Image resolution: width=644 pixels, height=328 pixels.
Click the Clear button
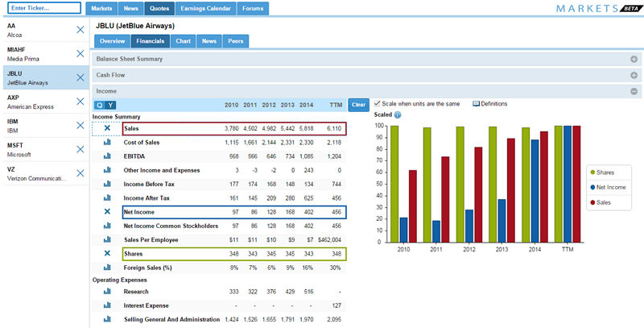coord(358,105)
